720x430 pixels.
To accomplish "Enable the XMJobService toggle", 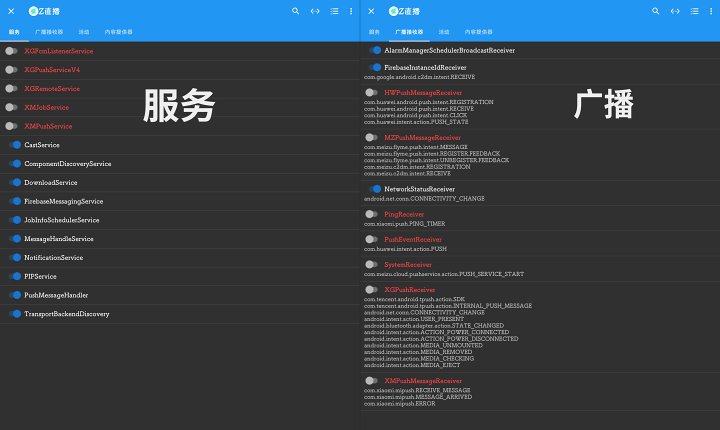I will point(11,108).
